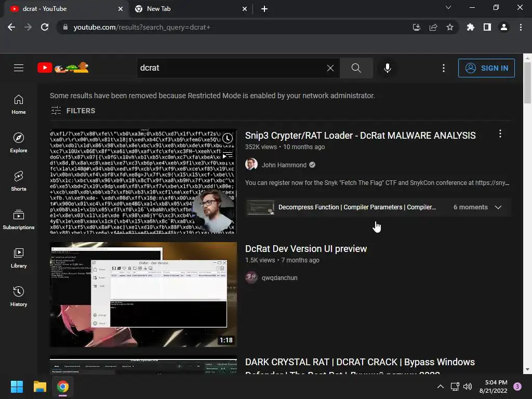
Task: Open Snip3 Crypter video thumbnail
Action: tap(143, 181)
